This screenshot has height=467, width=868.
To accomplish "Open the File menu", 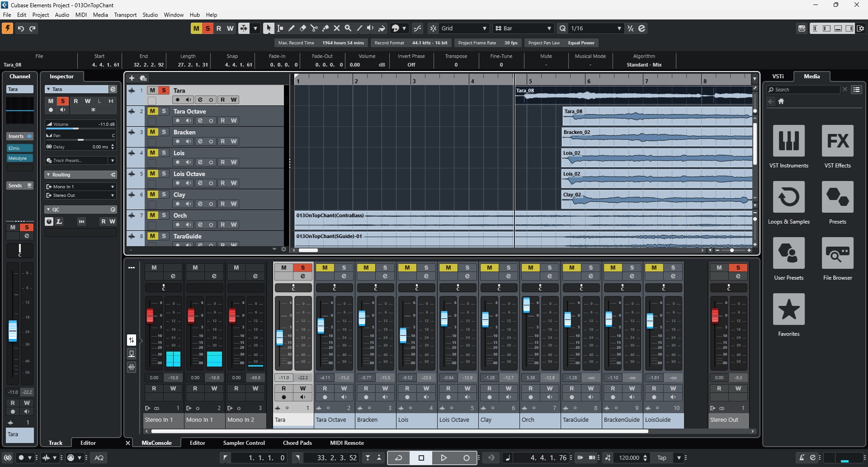I will [x=7, y=15].
